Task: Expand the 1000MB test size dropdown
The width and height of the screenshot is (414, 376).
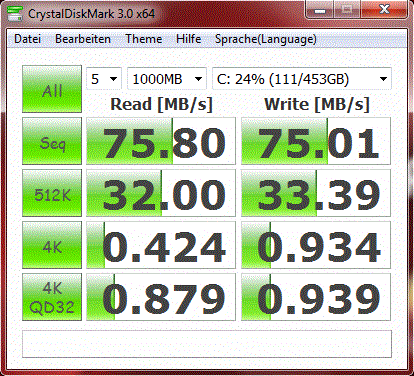Action: (x=167, y=79)
